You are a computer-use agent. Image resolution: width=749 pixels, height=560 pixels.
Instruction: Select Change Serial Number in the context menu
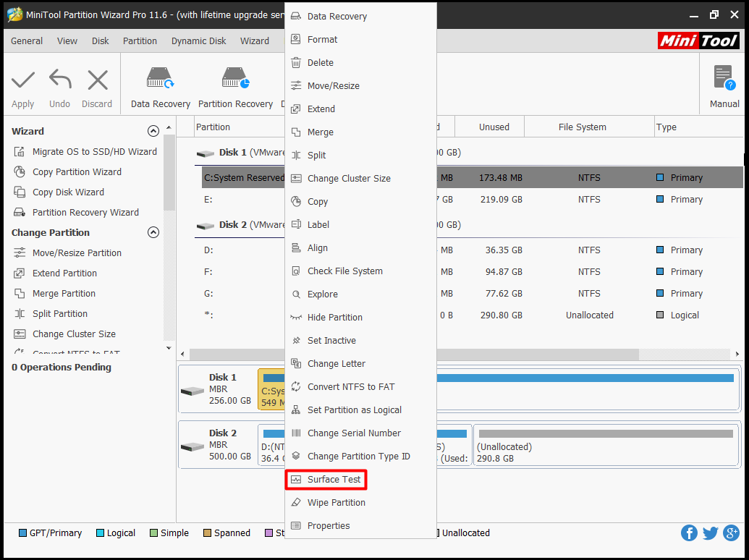click(x=360, y=433)
